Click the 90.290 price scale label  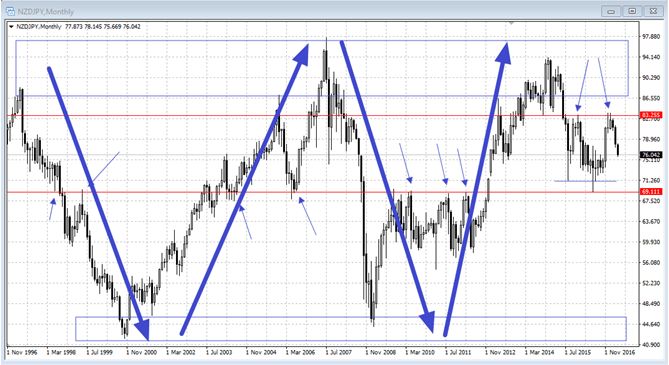tap(651, 78)
